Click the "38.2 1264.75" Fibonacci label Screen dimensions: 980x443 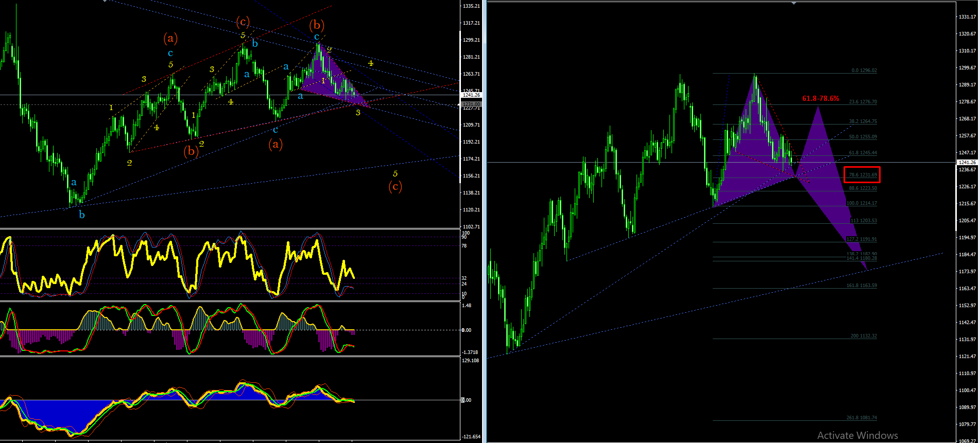(x=863, y=121)
